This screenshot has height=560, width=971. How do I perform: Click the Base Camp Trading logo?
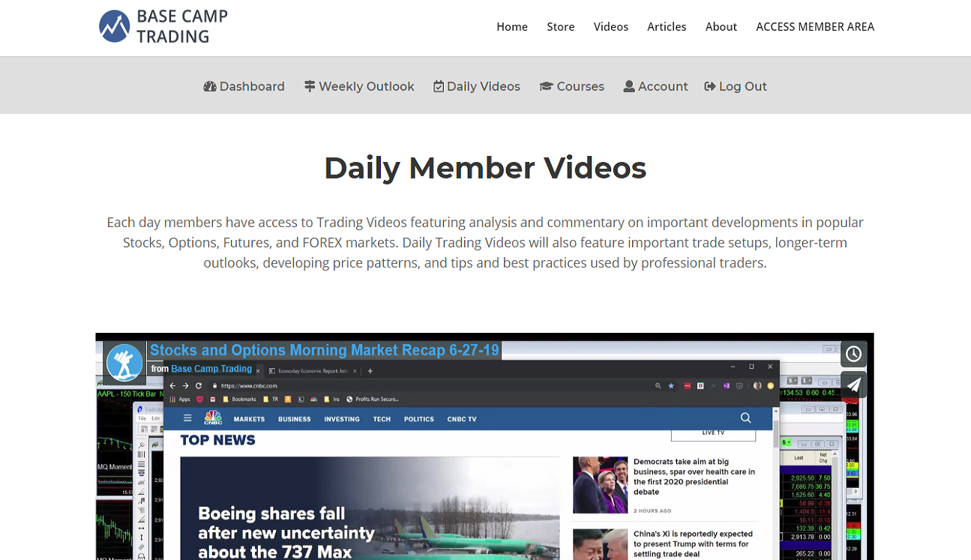point(163,27)
